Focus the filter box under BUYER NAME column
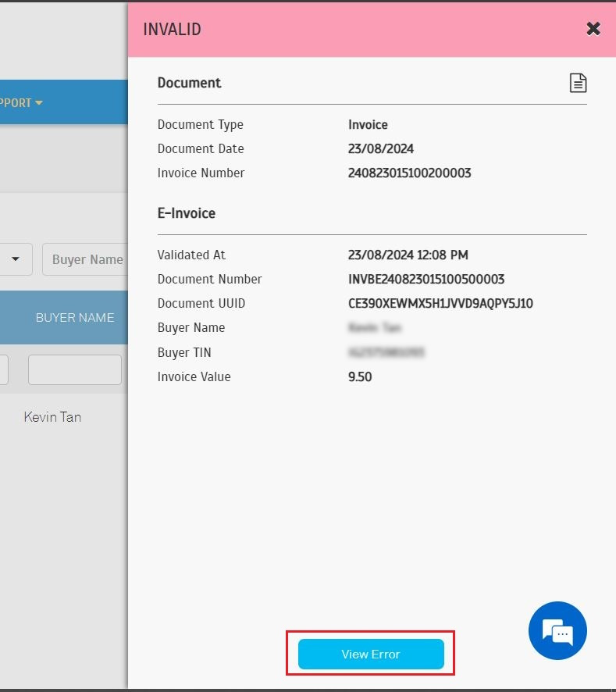 (x=75, y=369)
